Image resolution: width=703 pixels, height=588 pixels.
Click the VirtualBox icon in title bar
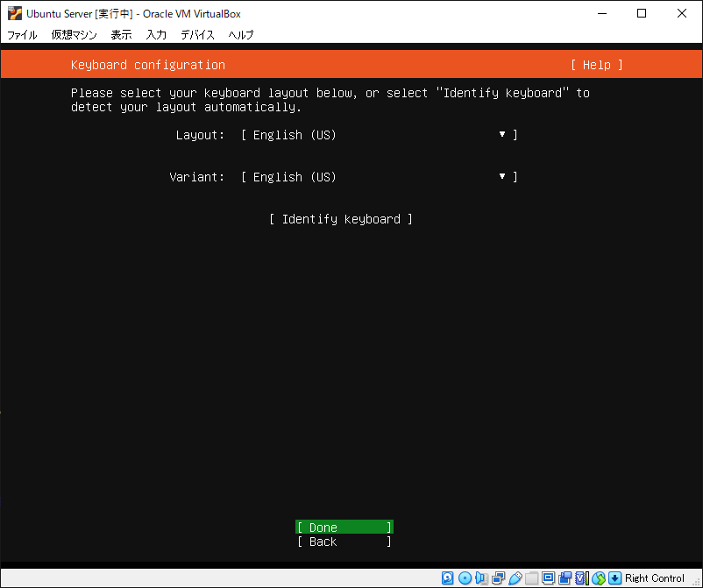[x=14, y=13]
